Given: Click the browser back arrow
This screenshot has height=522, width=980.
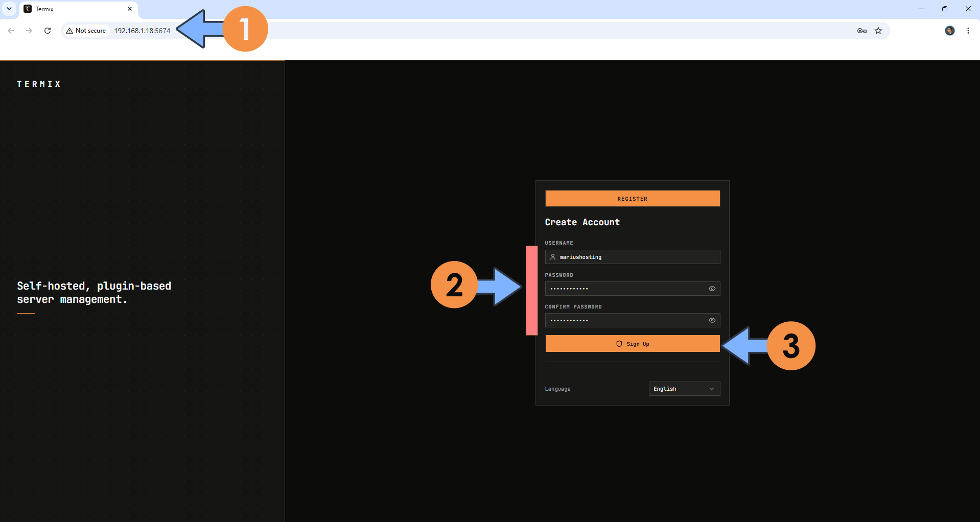Looking at the screenshot, I should click(11, 31).
